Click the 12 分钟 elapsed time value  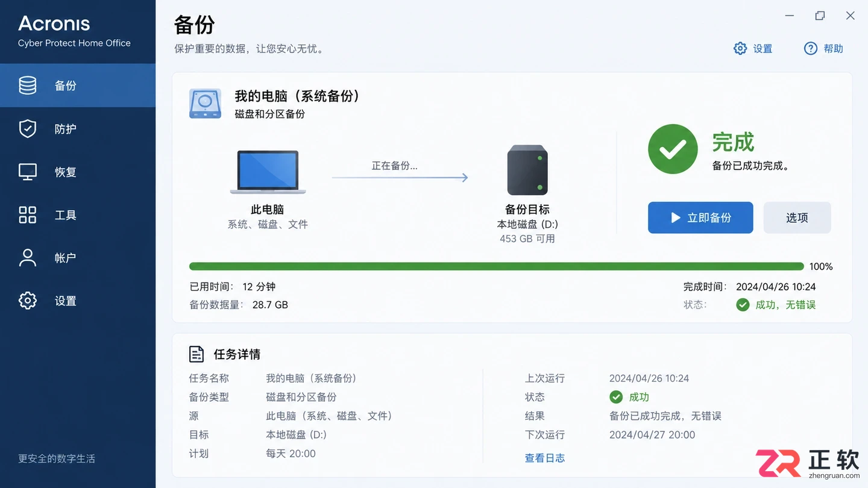click(259, 287)
